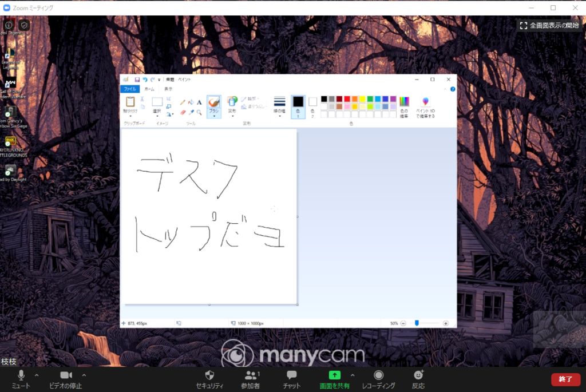
Task: Open Reactions (反応) in Zoom toolbar
Action: pos(418,379)
